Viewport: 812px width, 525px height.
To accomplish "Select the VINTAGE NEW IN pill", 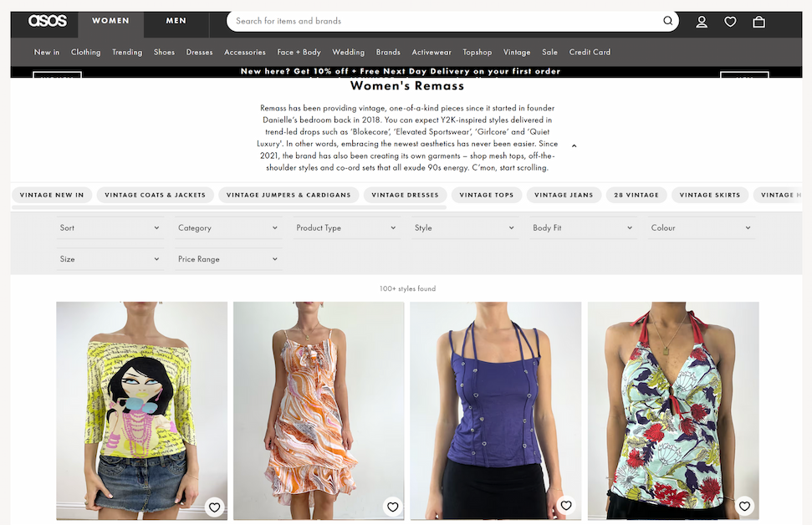I will (x=52, y=195).
